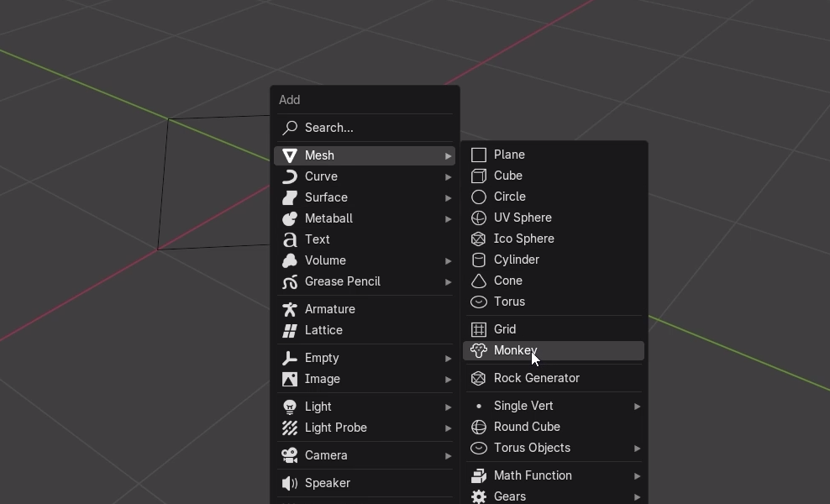This screenshot has height=504, width=830.
Task: Expand the Torus Objects submenu arrow
Action: (637, 449)
